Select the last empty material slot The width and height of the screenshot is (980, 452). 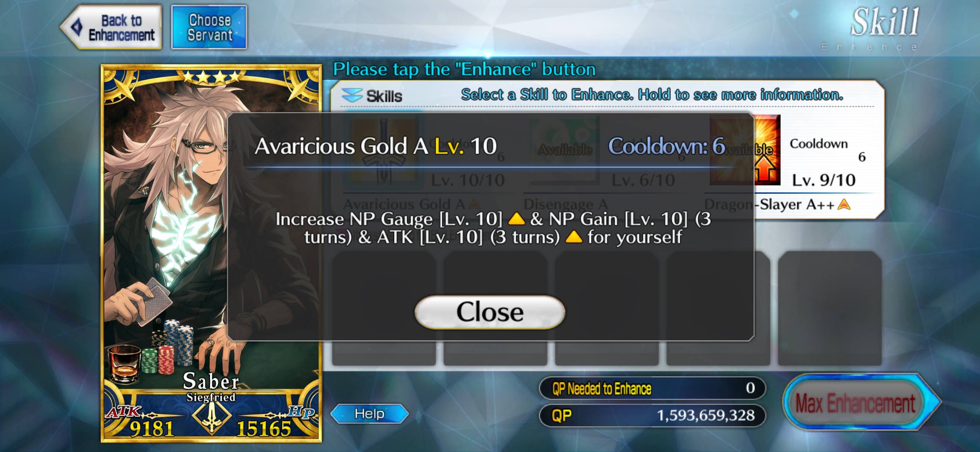click(829, 308)
